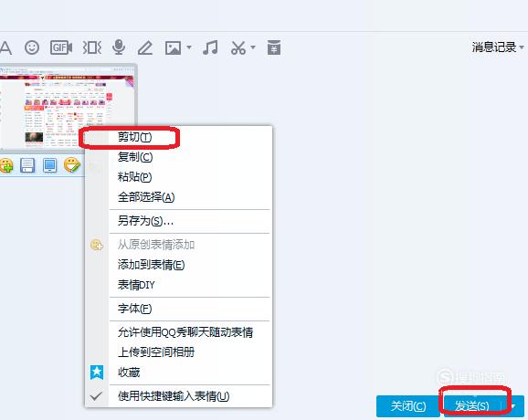Viewport: 528px width, 420px height.
Task: Open the GIF animation picker
Action: tap(61, 47)
